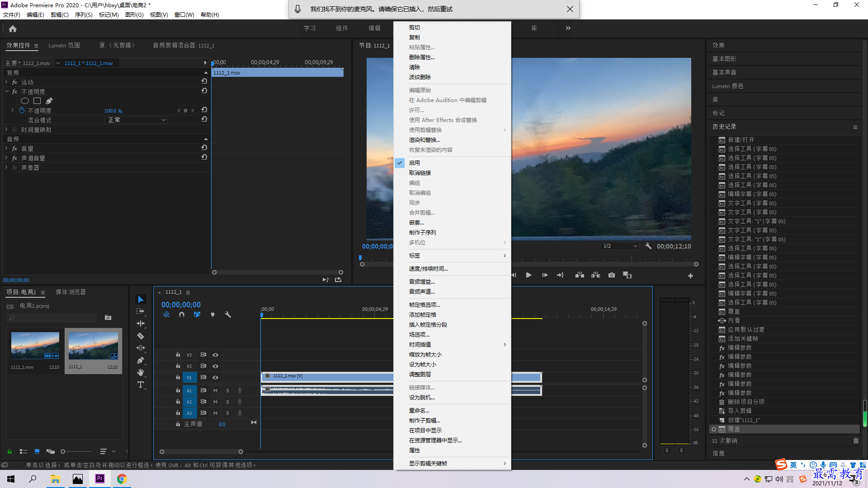
Task: Select the Ripple Edit tool
Action: 141,324
